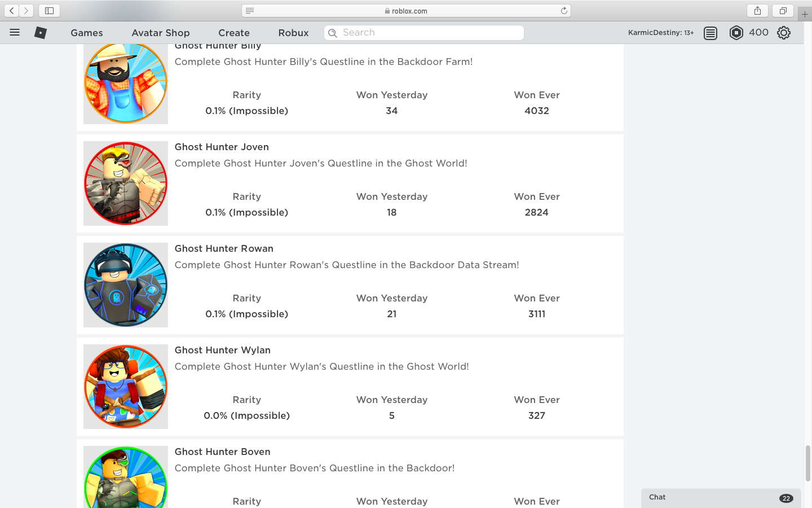
Task: Click the Robux currency icon
Action: (736, 33)
